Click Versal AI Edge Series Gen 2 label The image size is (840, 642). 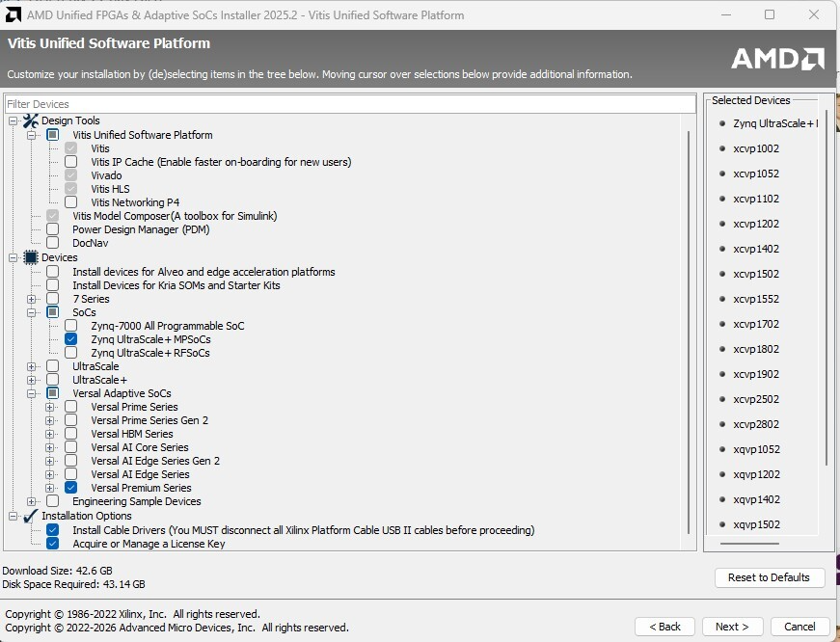[x=155, y=461]
